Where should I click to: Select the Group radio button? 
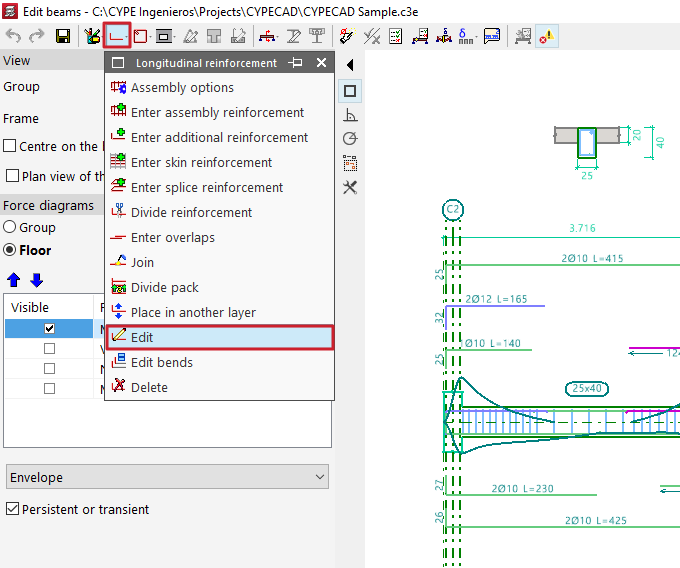10,227
